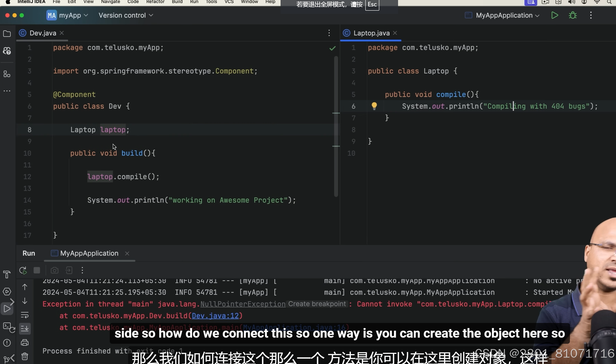
Task: Stop the running process
Action: pyautogui.click(x=37, y=270)
